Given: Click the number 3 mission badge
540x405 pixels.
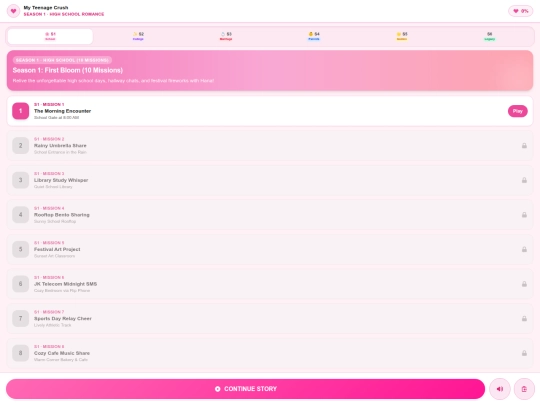Looking at the screenshot, I should (21, 180).
